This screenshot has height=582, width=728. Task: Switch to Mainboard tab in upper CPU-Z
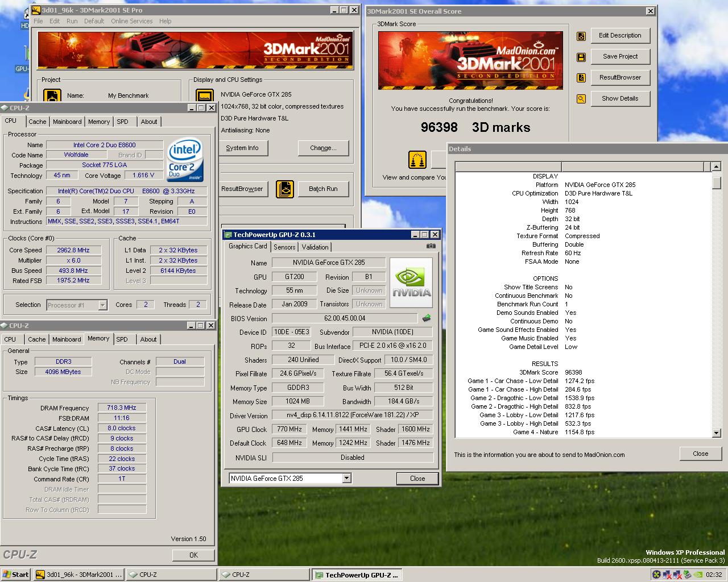67,122
